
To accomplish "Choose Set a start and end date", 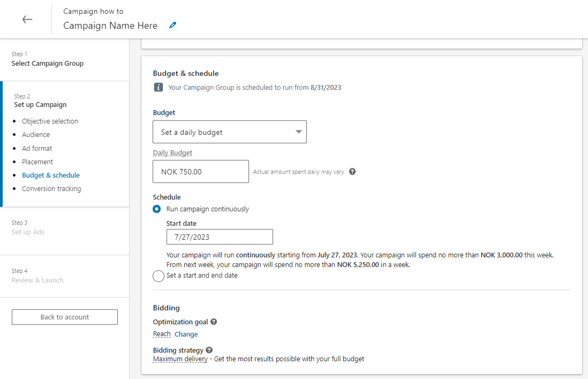I will tap(158, 276).
